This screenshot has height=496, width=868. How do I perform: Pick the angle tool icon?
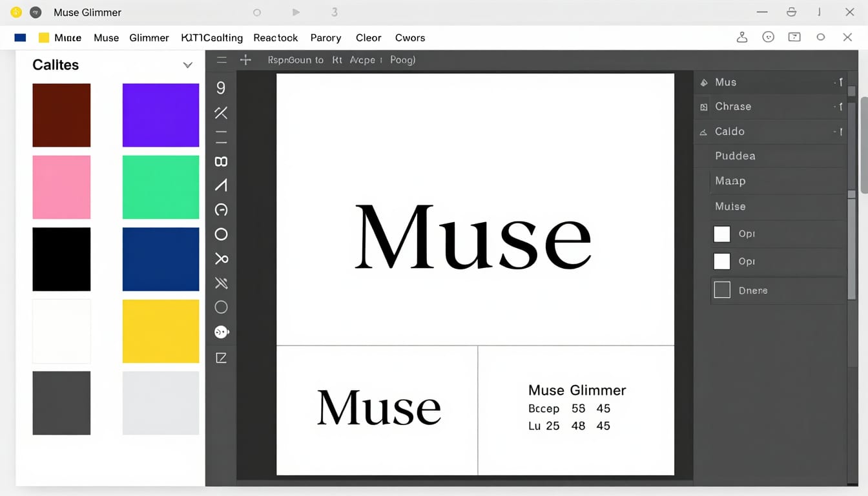pyautogui.click(x=221, y=186)
